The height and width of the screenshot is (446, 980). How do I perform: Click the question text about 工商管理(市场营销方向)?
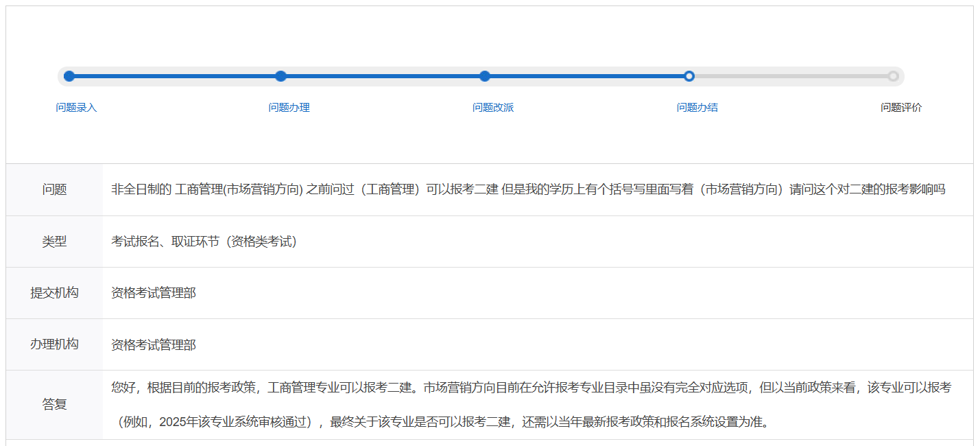coord(528,189)
